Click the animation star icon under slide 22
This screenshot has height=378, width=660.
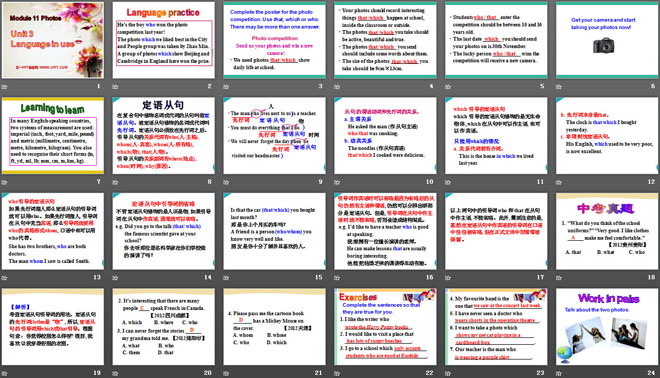(x=337, y=373)
